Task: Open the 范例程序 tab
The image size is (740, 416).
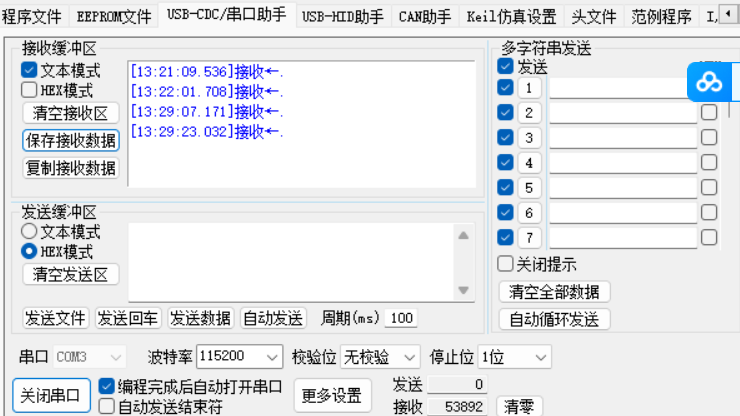Action: [661, 17]
